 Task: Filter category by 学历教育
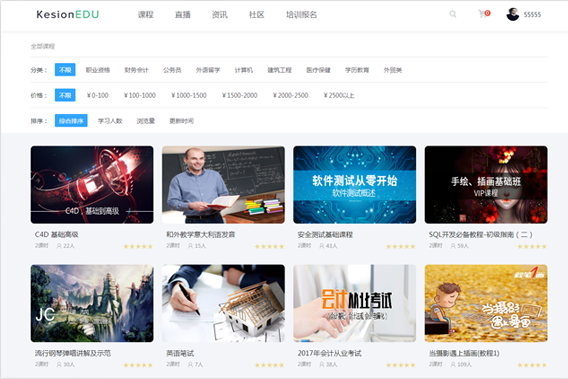[357, 70]
